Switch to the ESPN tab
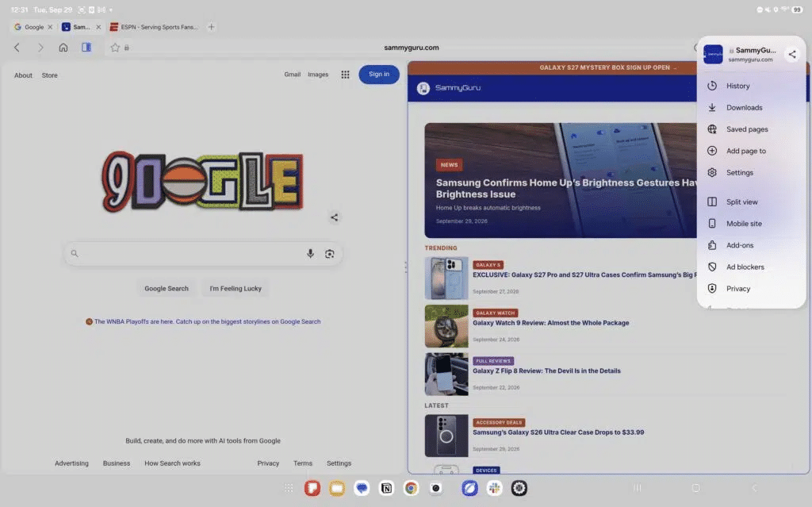 click(154, 27)
